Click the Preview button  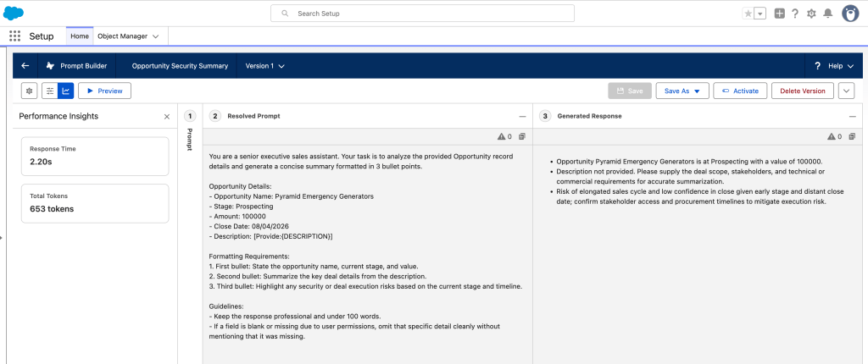click(x=104, y=91)
